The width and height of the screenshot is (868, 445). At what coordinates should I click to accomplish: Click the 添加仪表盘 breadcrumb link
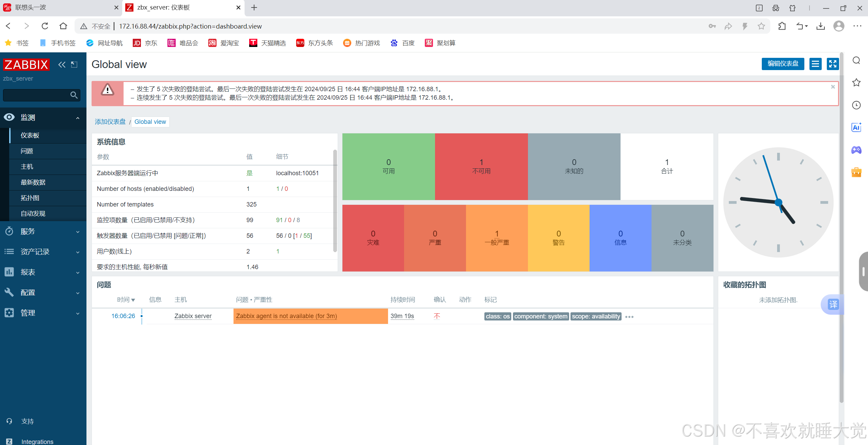coord(110,122)
